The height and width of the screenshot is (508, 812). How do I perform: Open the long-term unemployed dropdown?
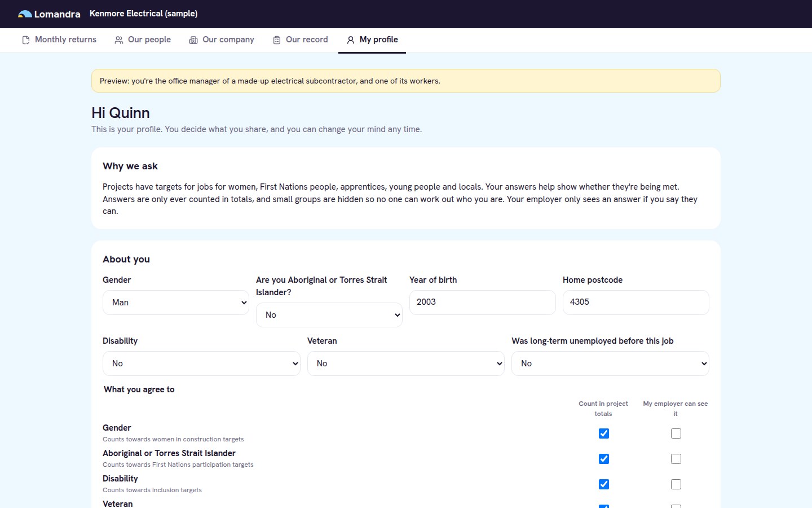click(x=610, y=364)
